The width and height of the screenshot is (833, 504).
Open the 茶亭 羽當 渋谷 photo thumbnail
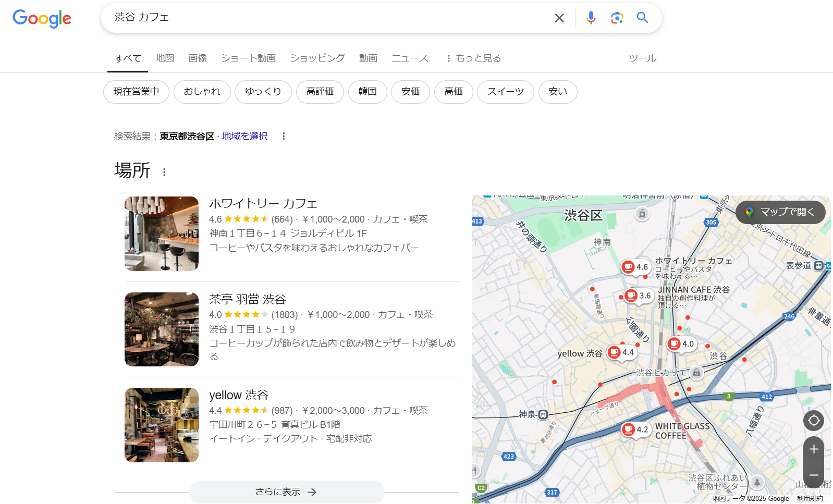(162, 329)
